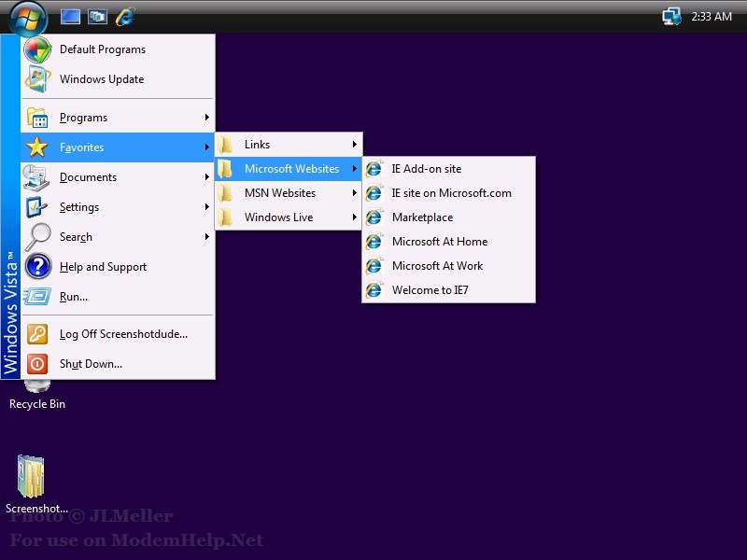Expand the Documents submenu arrow
747x560 pixels.
coord(206,177)
